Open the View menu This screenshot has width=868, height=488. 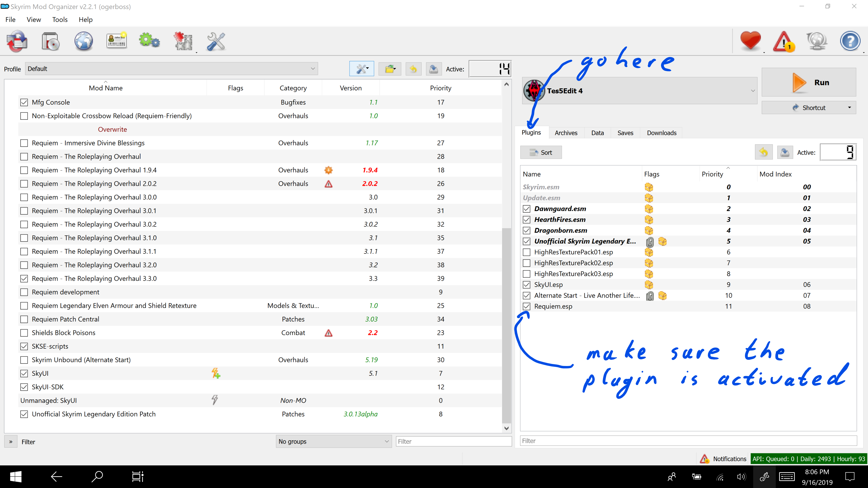[x=34, y=20]
